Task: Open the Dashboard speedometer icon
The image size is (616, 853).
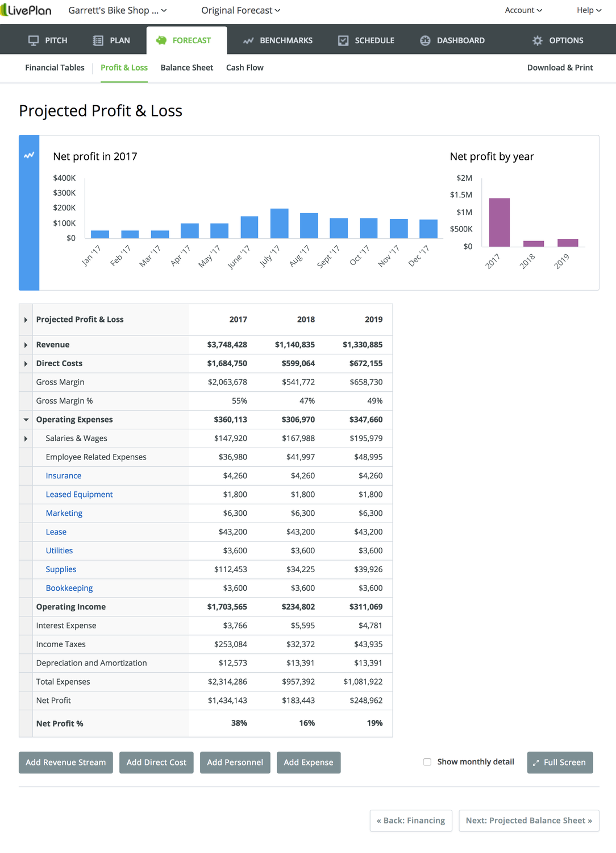Action: coord(424,40)
